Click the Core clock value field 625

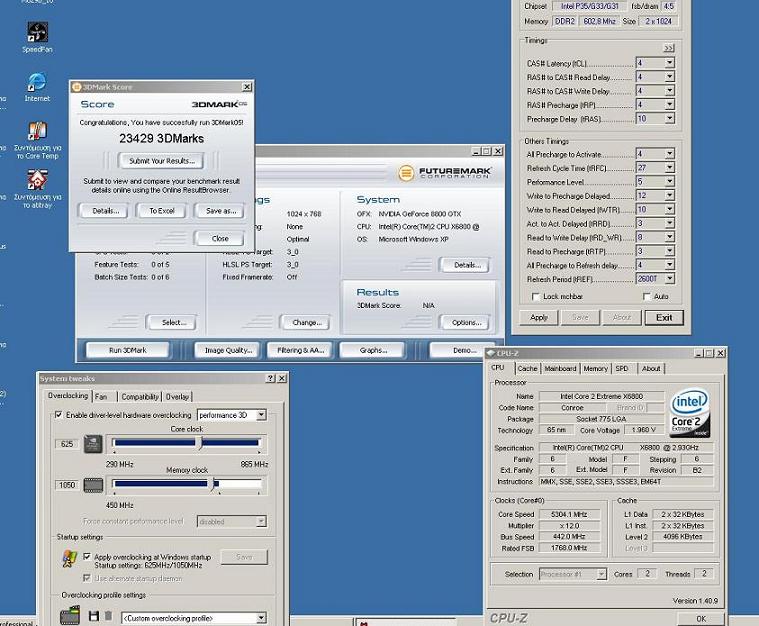67,444
